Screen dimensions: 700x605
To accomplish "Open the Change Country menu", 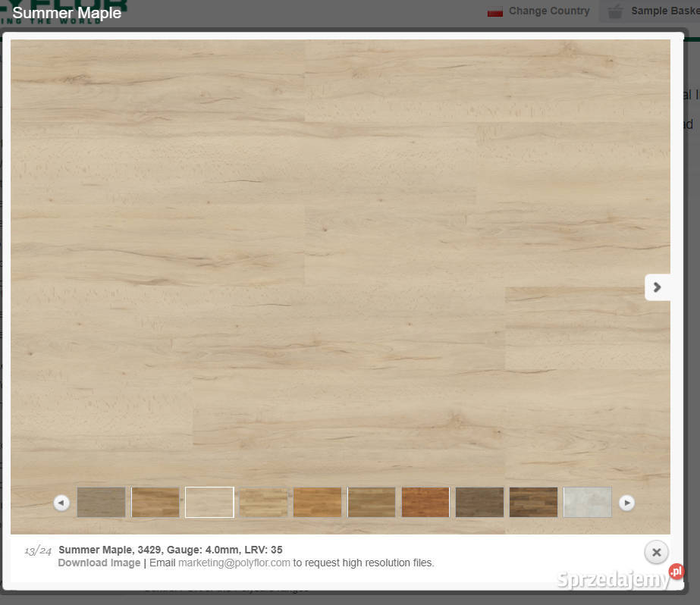I will pyautogui.click(x=548, y=11).
